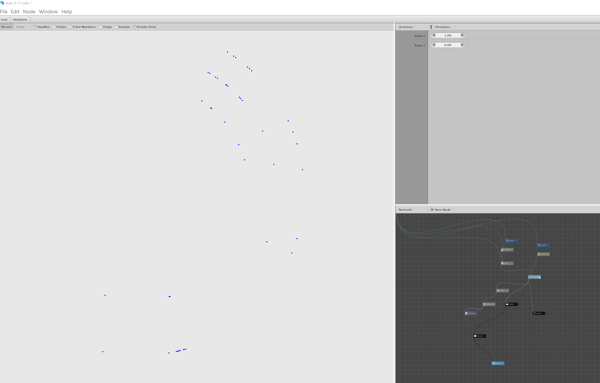The height and width of the screenshot is (383, 600).
Task: Switch to the Viewer tab
Action: [6, 27]
